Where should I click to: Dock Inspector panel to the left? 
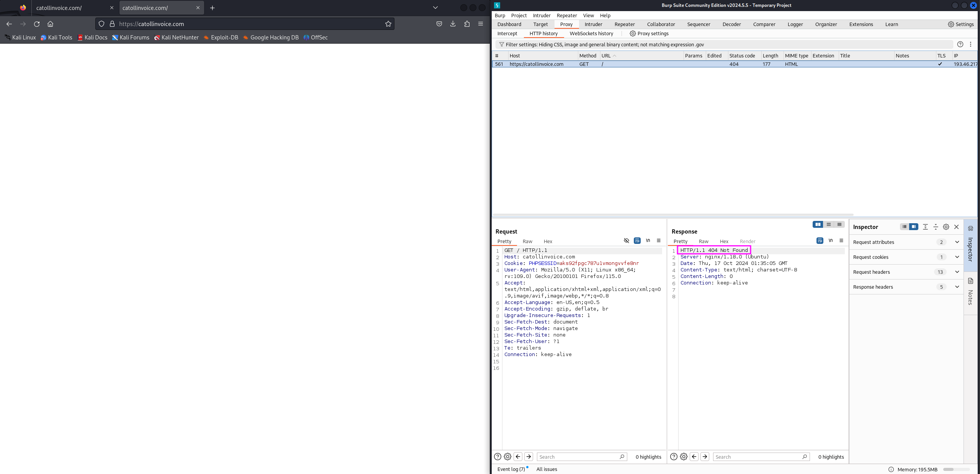[905, 227]
